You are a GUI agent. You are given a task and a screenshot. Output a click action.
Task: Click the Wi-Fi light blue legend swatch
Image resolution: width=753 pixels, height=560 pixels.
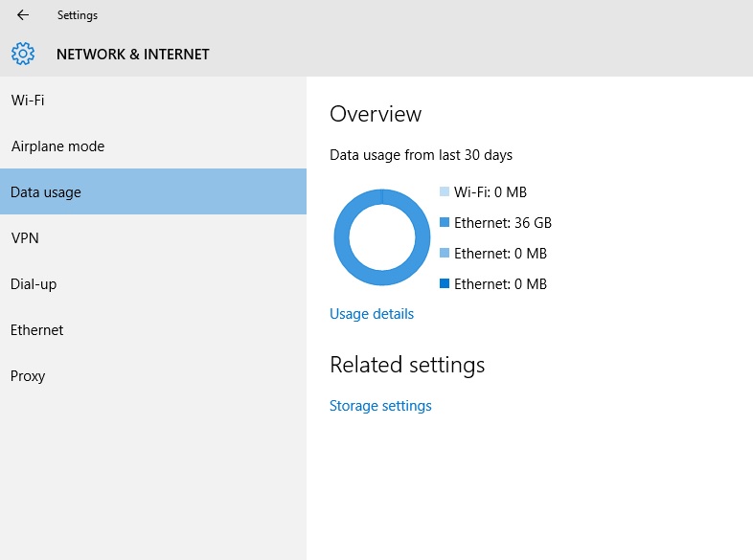tap(445, 191)
